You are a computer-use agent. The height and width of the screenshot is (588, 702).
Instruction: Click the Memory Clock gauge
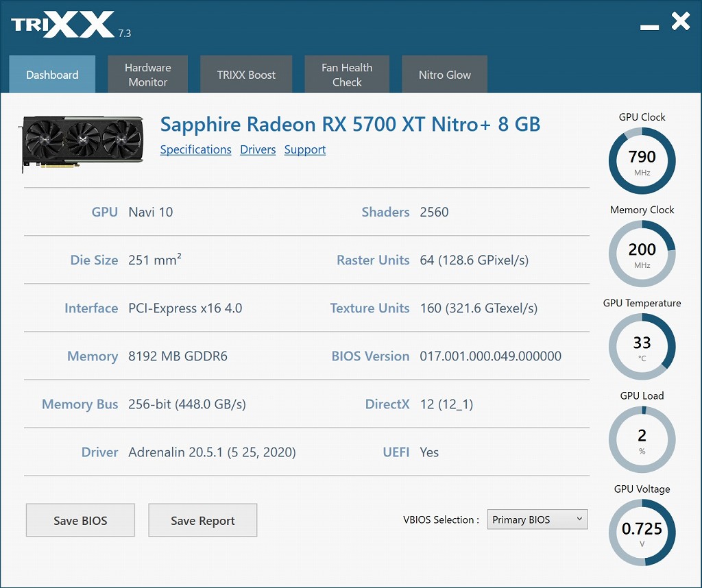pyautogui.click(x=642, y=254)
